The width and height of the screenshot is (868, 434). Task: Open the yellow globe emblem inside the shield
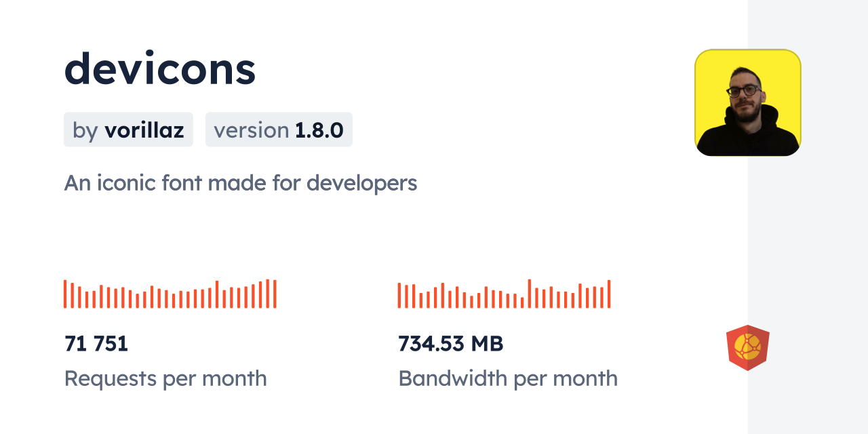point(747,347)
